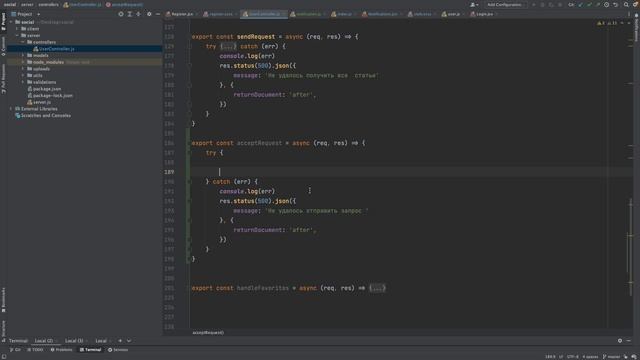Click the Git history clock icon

pyautogui.click(x=607, y=4)
